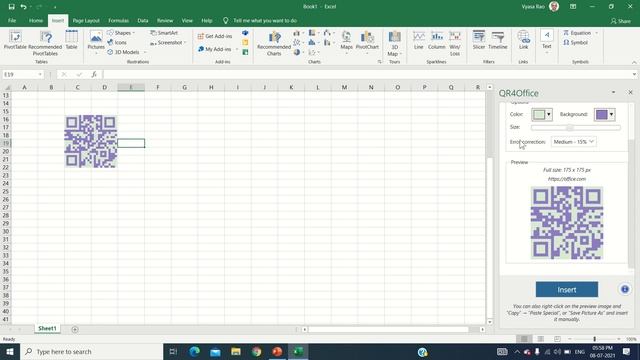
Task: Insert a Win/Loss sparkline
Action: tap(455, 43)
